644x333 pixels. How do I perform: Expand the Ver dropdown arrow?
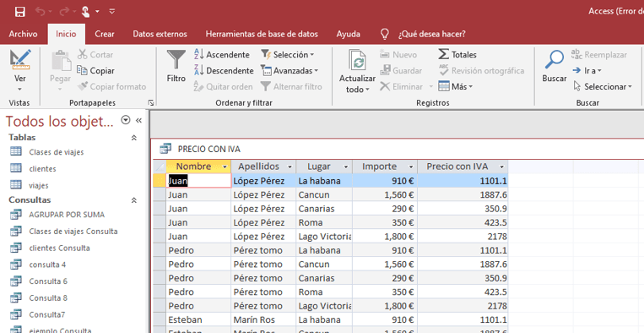click(x=19, y=90)
